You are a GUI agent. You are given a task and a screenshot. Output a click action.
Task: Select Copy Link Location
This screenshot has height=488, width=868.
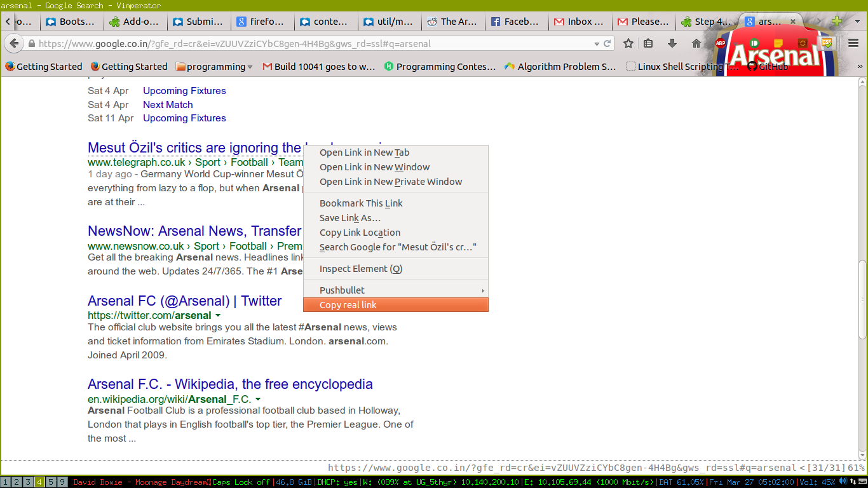(396, 233)
